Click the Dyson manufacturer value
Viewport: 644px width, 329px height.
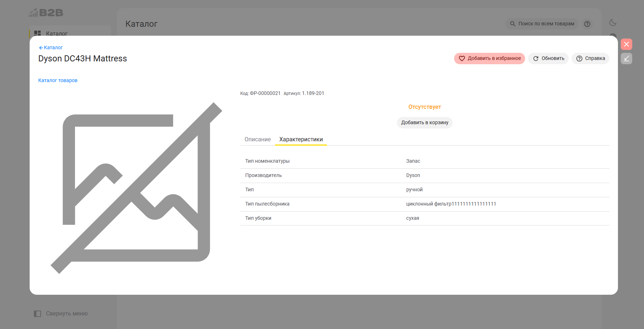(x=413, y=176)
